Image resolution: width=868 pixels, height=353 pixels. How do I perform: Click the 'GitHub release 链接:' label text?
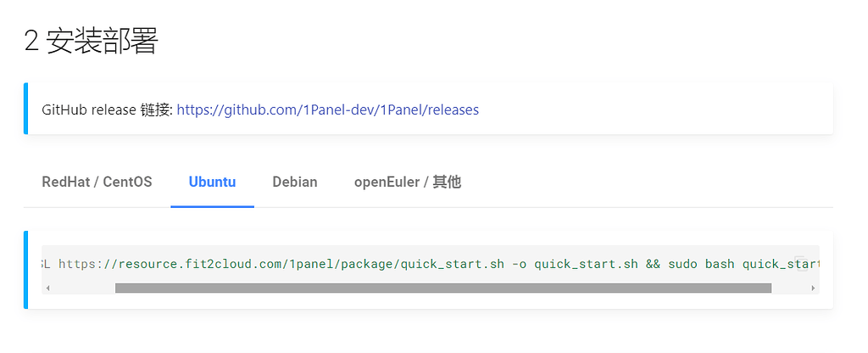pos(108,109)
